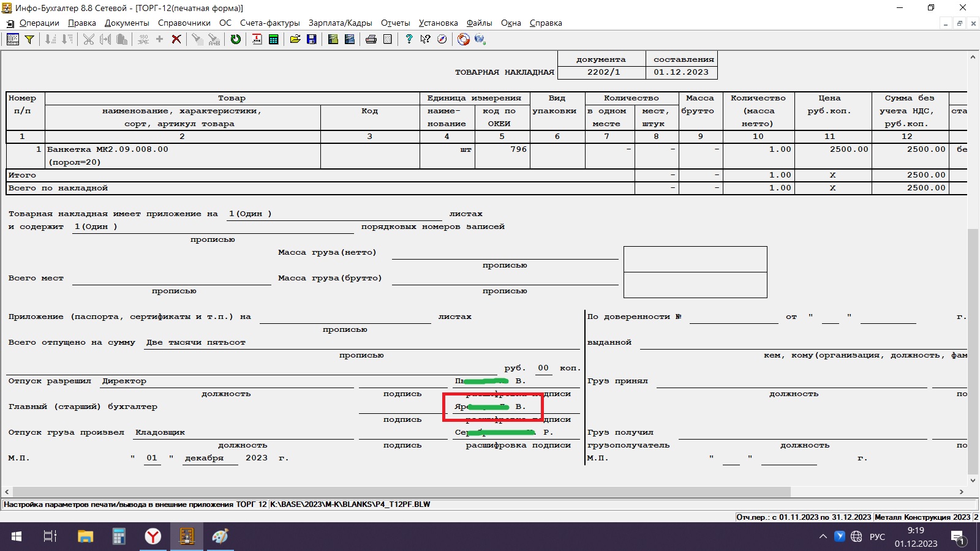980x551 pixels.
Task: Open Yandex browser from taskbar
Action: (153, 537)
